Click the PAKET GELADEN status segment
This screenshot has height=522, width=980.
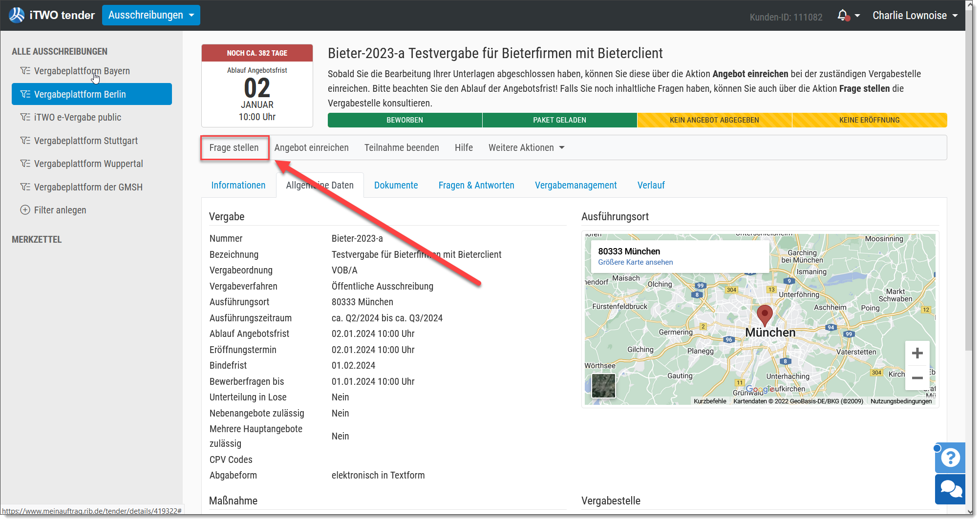point(560,120)
